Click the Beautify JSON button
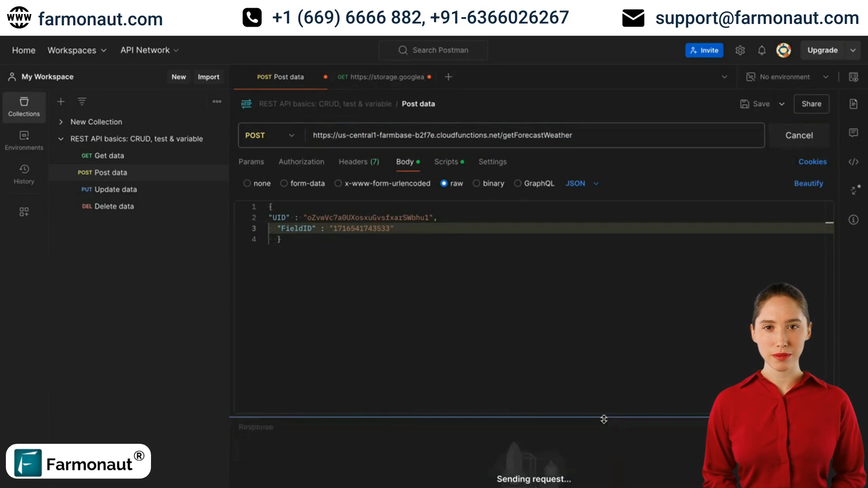Screen dimensions: 868x488 coord(808,183)
